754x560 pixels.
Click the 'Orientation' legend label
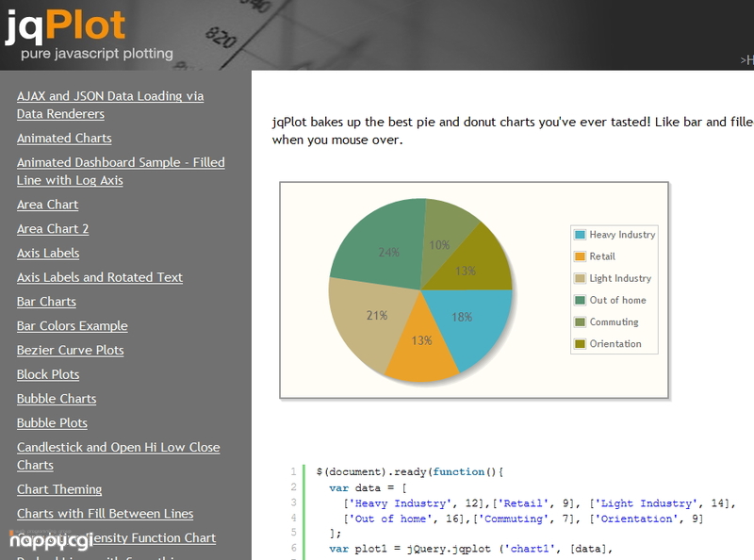click(x=615, y=344)
